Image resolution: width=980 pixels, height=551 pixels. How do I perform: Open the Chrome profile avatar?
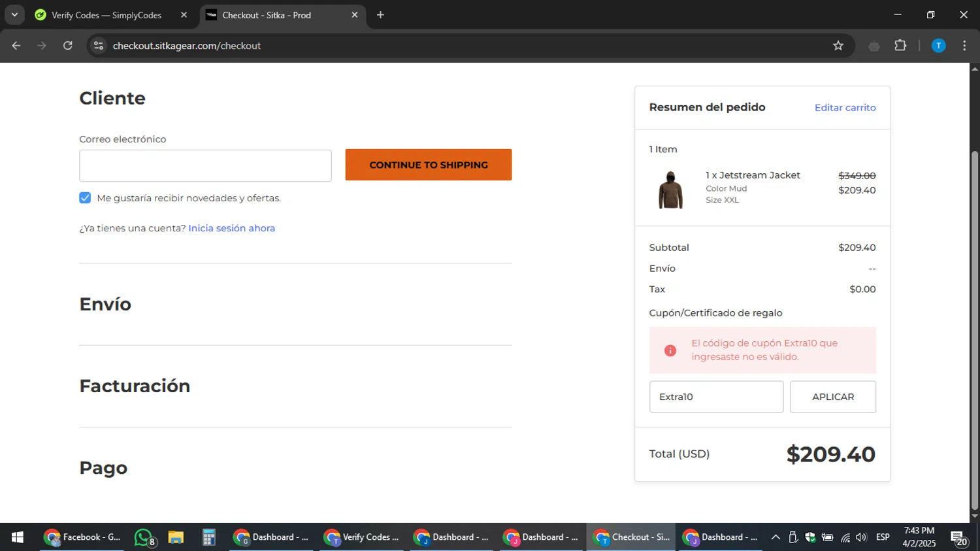pyautogui.click(x=938, y=46)
